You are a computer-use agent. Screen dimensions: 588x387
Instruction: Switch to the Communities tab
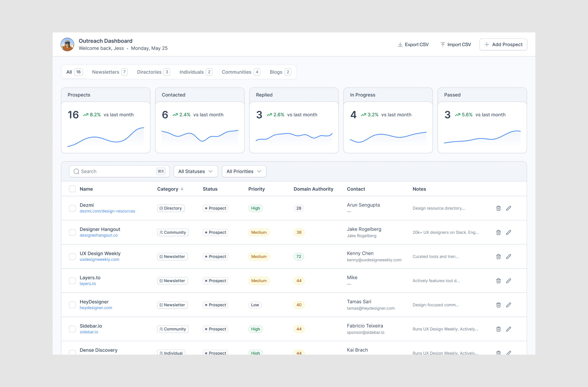click(x=241, y=72)
